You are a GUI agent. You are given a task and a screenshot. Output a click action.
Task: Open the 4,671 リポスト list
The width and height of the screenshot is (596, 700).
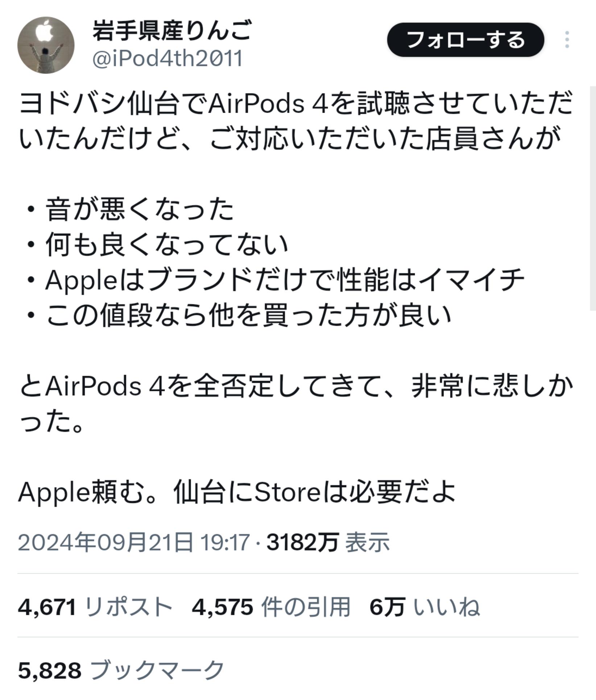(x=95, y=607)
